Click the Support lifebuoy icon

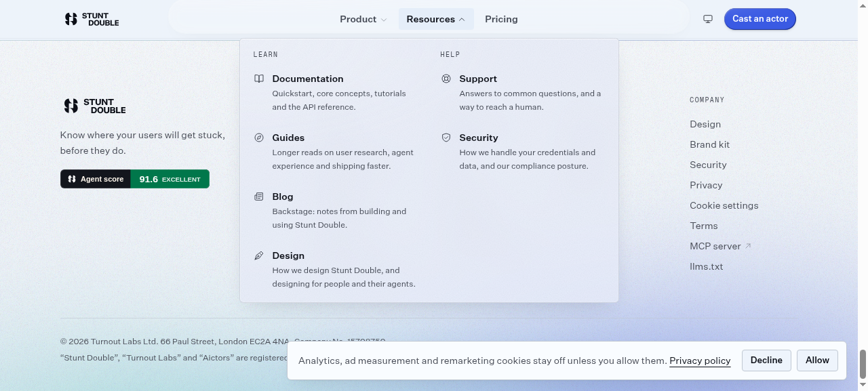point(446,79)
